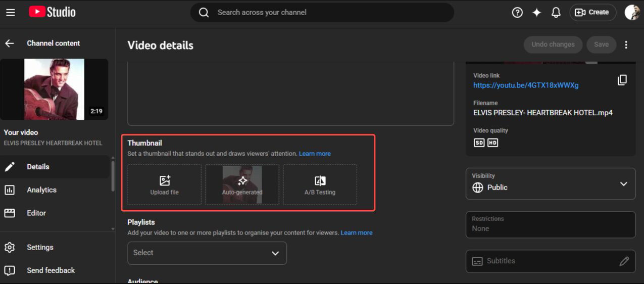Image resolution: width=644 pixels, height=284 pixels.
Task: Click the search magnifier icon
Action: 204,12
